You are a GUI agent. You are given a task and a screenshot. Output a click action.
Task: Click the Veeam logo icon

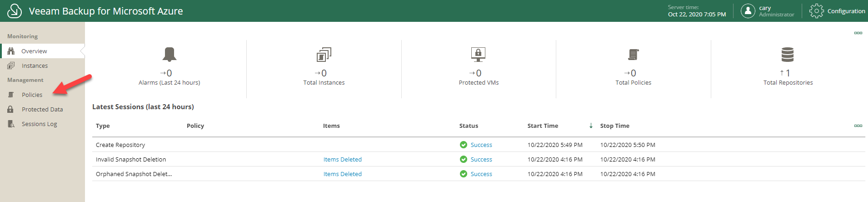click(15, 11)
